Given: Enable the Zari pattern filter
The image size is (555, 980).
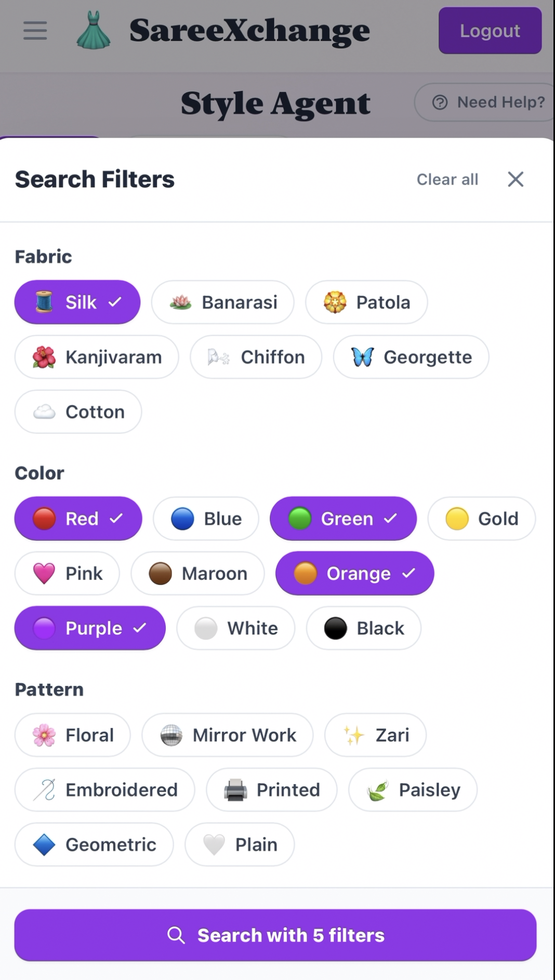Looking at the screenshot, I should pyautogui.click(x=375, y=735).
